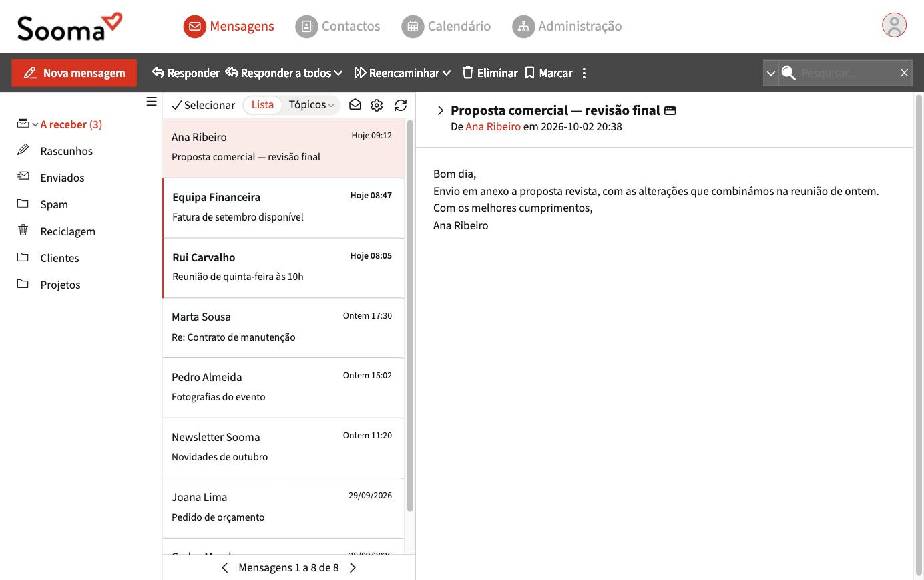Screen dimensions: 924x580
Task: Open the search options dropdown
Action: click(x=771, y=73)
